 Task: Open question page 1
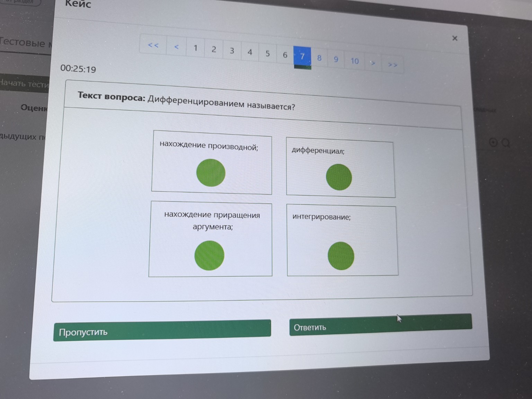195,48
